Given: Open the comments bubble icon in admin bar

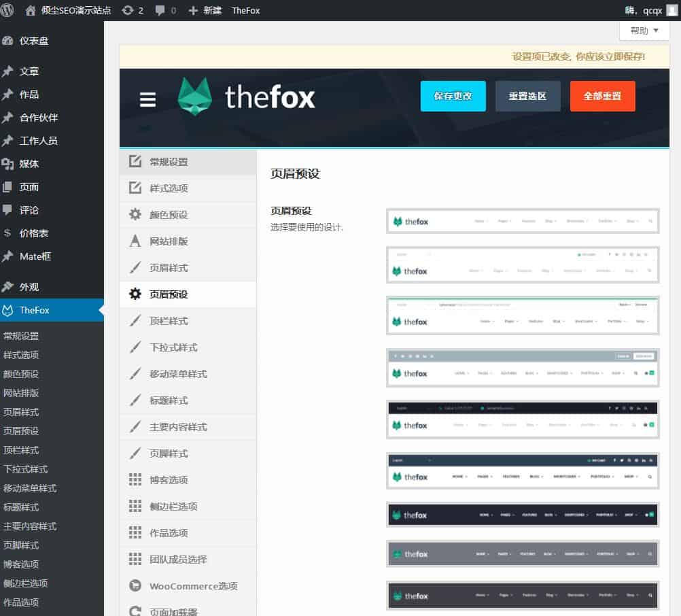Looking at the screenshot, I should 160,10.
